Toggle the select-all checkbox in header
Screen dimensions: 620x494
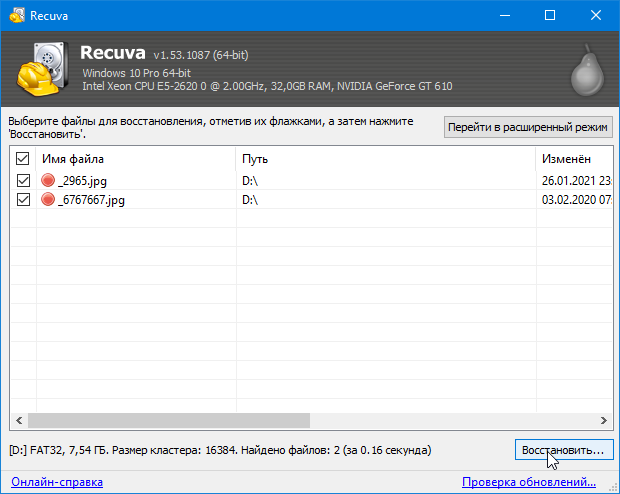tap(23, 159)
